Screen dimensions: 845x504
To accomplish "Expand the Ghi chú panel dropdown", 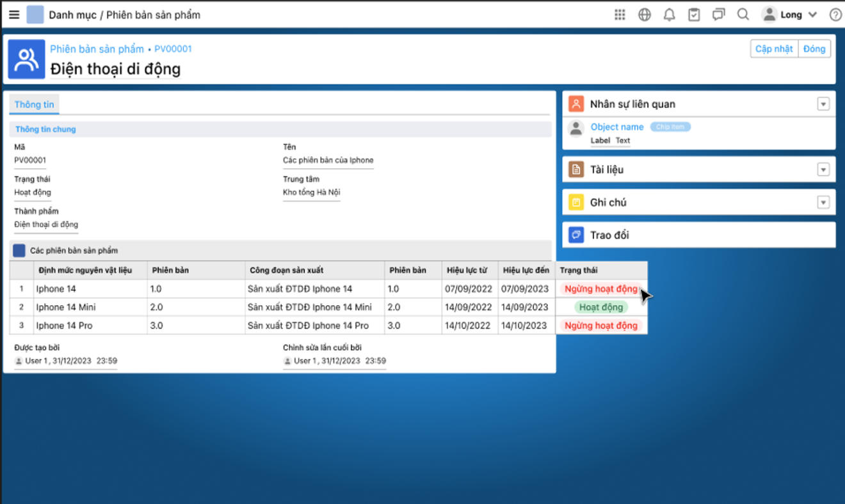I will tap(823, 202).
